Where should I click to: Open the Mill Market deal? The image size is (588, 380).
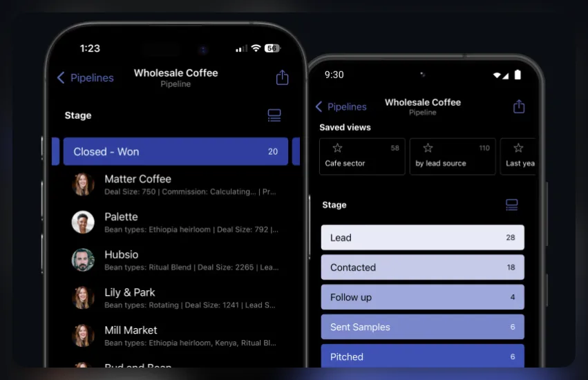pos(174,336)
